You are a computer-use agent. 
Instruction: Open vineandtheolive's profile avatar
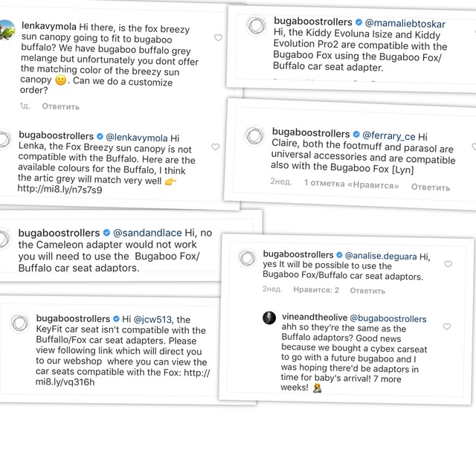tap(269, 318)
